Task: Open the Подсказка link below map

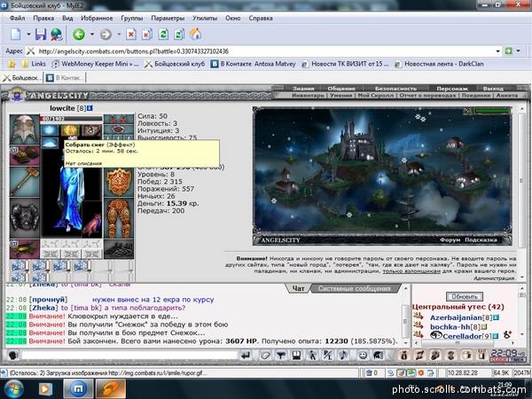Action: [x=481, y=240]
